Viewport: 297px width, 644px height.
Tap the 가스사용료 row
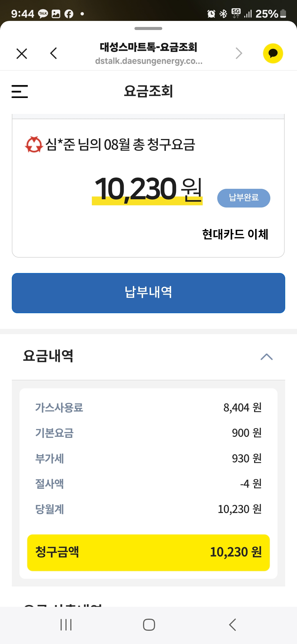pyautogui.click(x=148, y=408)
